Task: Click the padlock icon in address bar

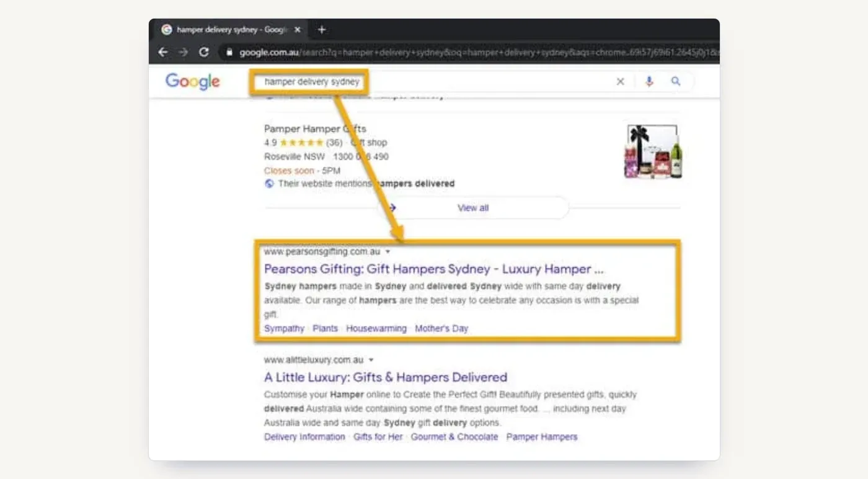Action: (x=229, y=53)
